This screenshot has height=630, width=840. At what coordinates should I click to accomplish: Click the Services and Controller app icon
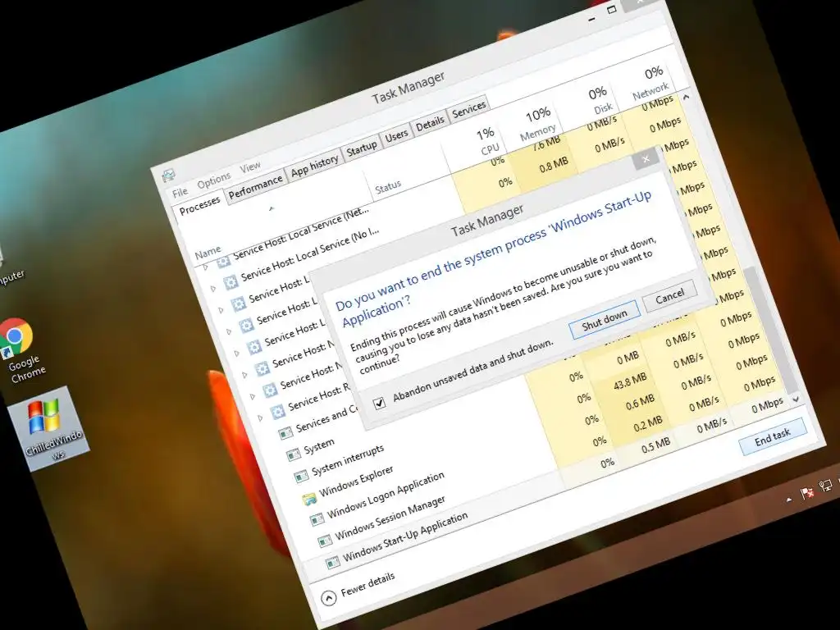coord(285,431)
